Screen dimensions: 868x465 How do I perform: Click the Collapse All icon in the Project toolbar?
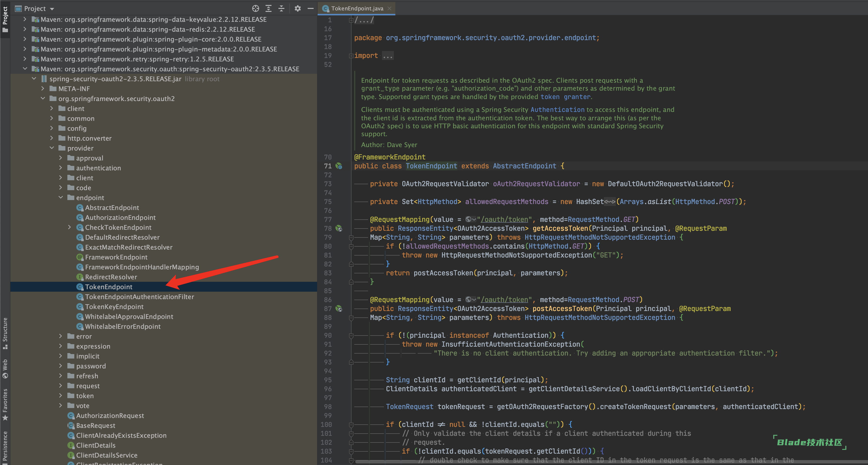click(x=281, y=8)
